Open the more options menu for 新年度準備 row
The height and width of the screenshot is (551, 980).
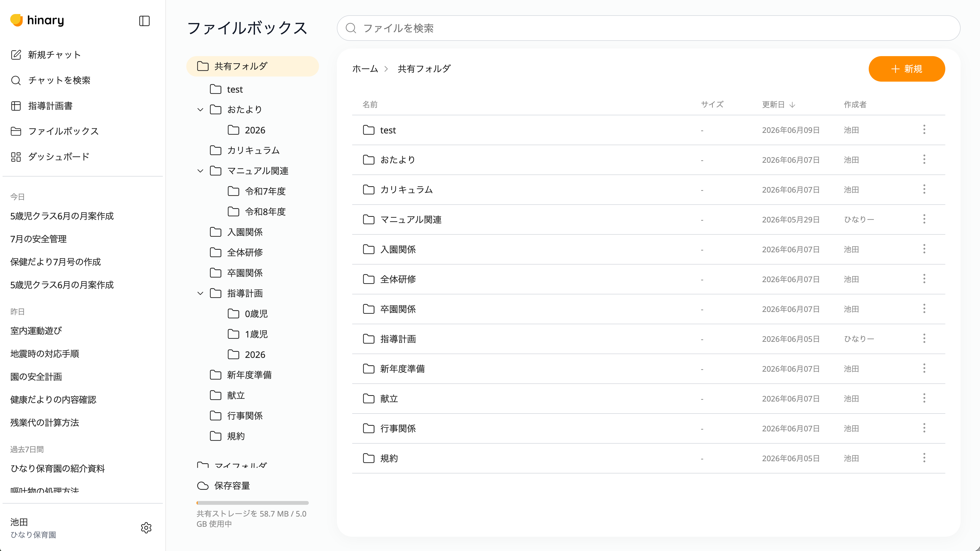[924, 368]
